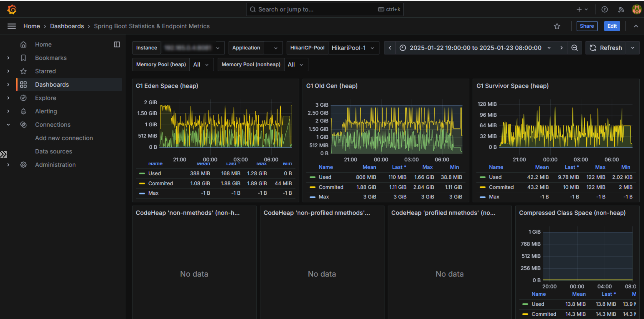Click the zoom out time range icon
The image size is (644, 319).
[574, 48]
